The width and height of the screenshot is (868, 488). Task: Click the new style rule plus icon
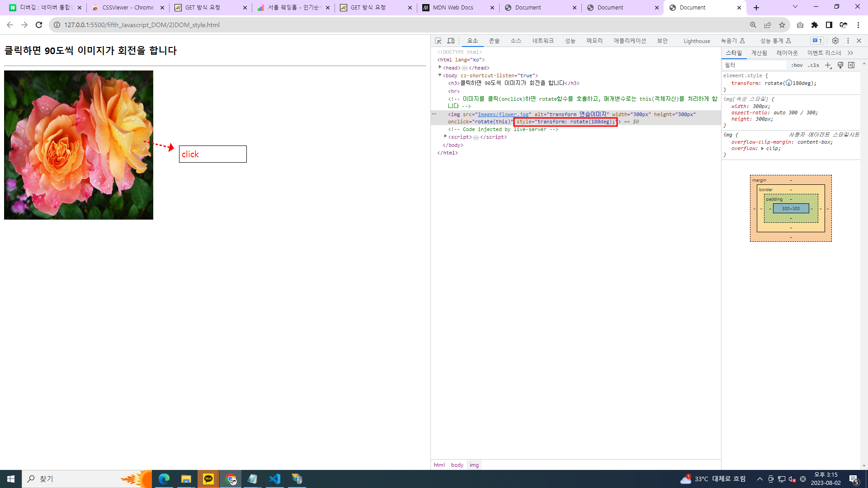tap(828, 66)
